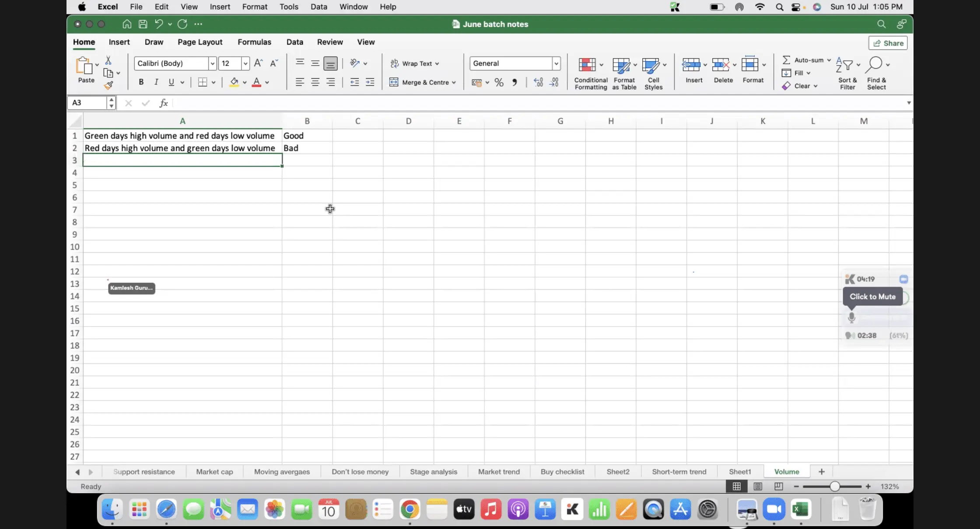Click the Cut scissors icon
Image resolution: width=980 pixels, height=529 pixels.
(x=108, y=60)
